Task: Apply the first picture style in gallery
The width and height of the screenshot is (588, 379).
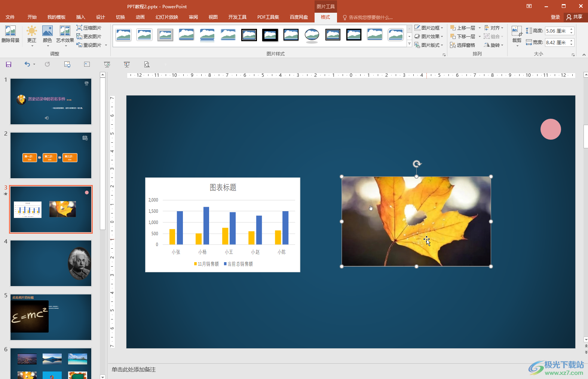Action: (123, 35)
